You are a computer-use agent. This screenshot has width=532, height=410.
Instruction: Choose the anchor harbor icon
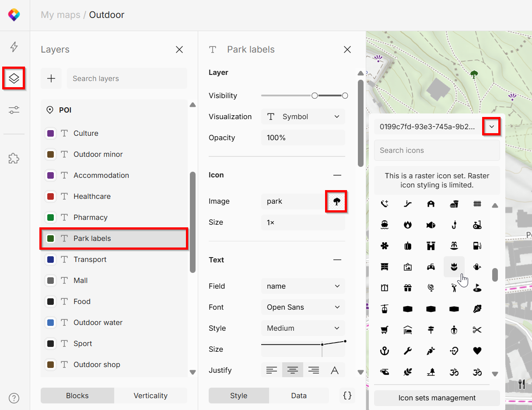tap(385, 351)
